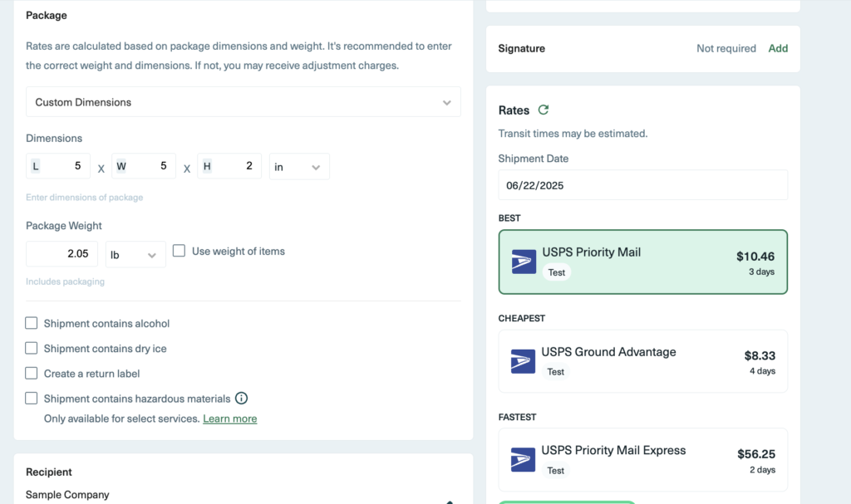Select the USPS Ground Advantage rate
The image size is (851, 504).
click(642, 361)
